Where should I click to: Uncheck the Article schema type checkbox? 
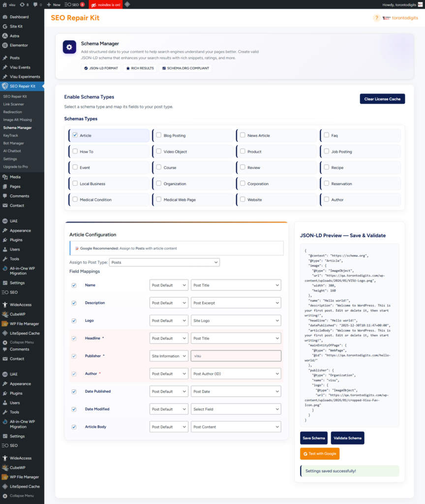tap(75, 135)
